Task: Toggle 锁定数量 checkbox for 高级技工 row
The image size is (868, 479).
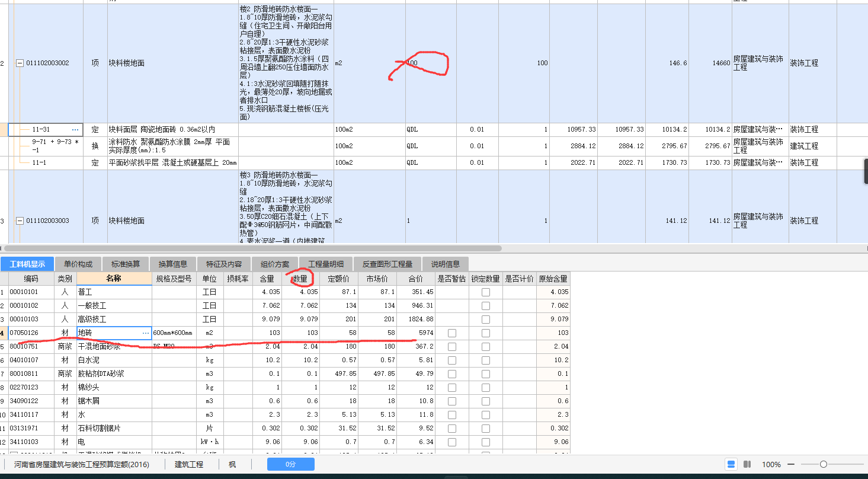Action: click(486, 320)
